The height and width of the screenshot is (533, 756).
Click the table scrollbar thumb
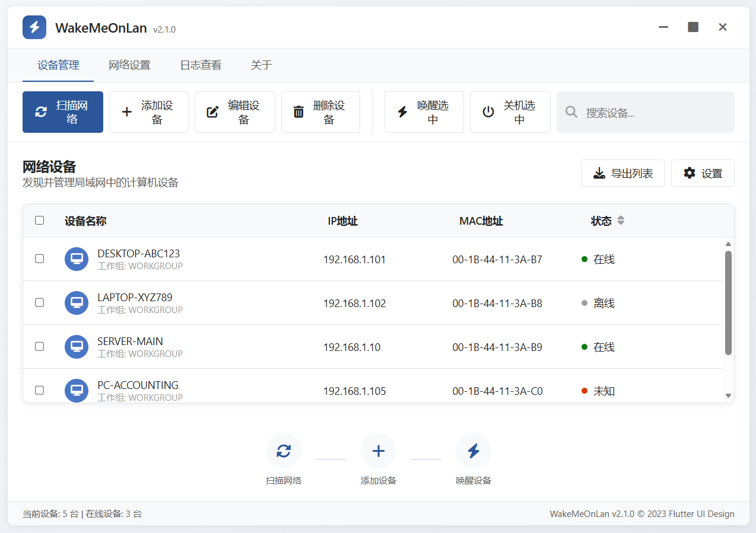(x=728, y=303)
